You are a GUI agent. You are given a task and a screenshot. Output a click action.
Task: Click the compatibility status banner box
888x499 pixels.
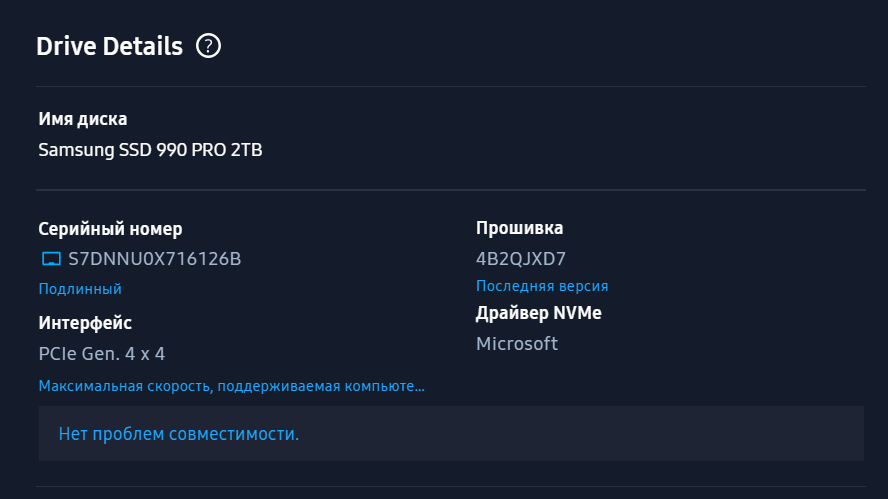click(x=451, y=433)
